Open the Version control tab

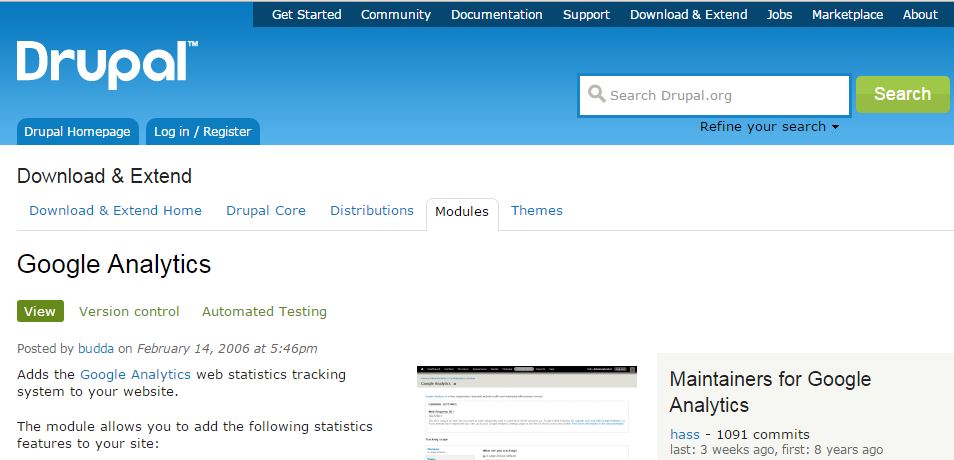[129, 312]
